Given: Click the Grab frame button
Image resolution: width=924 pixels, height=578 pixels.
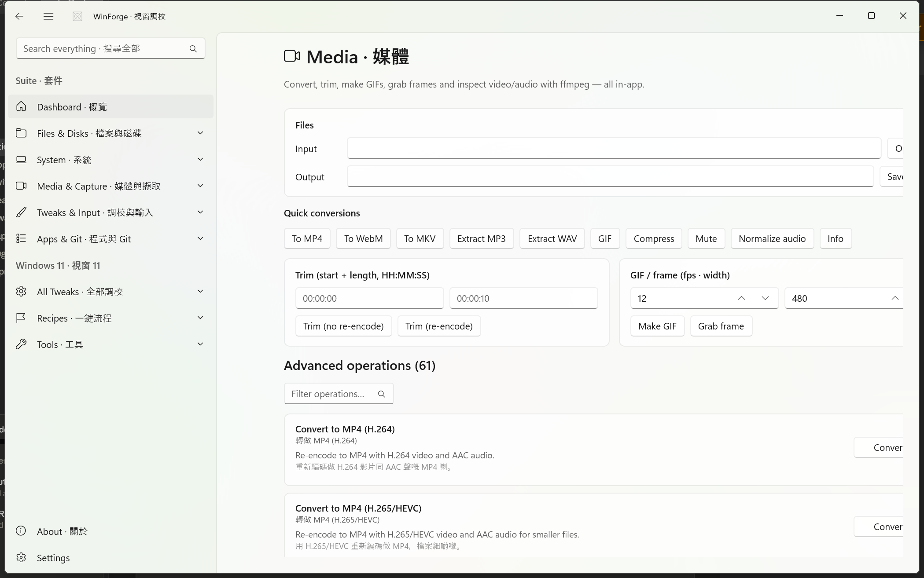Looking at the screenshot, I should click(x=721, y=326).
